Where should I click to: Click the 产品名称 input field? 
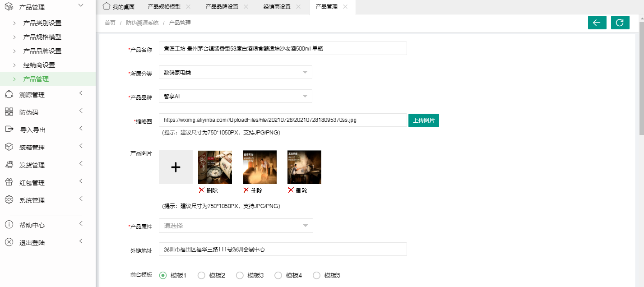(283, 49)
